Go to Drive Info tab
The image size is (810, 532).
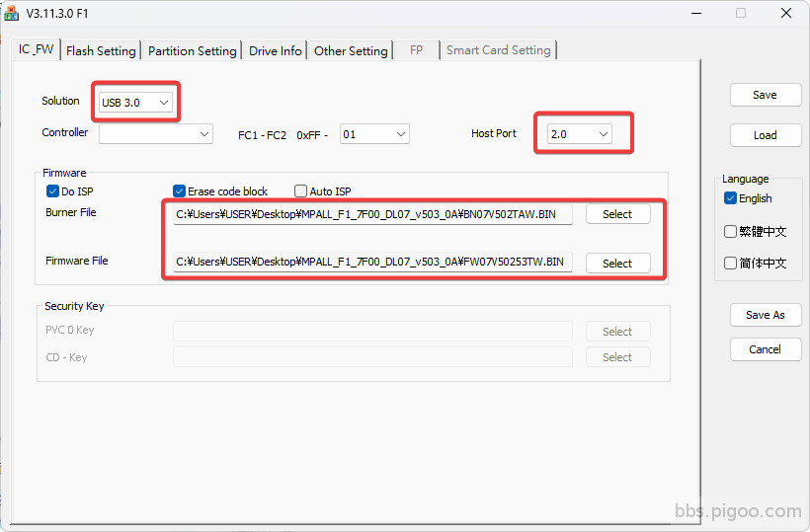276,50
